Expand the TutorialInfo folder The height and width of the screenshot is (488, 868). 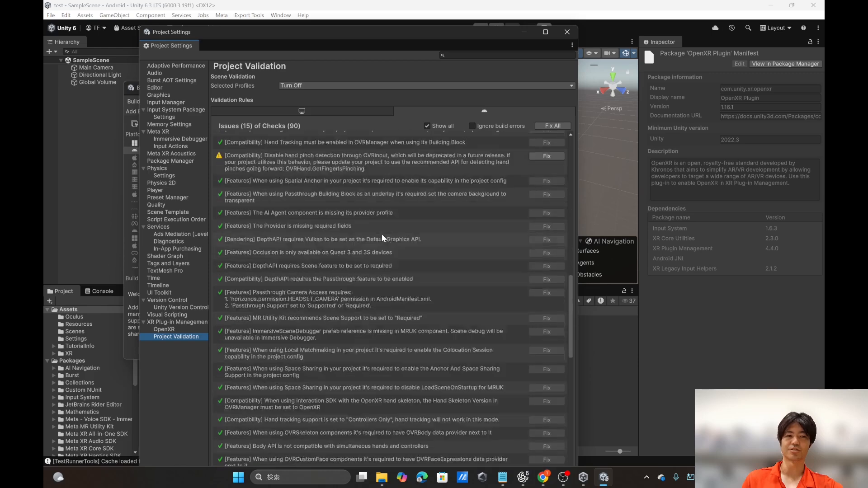(x=54, y=346)
